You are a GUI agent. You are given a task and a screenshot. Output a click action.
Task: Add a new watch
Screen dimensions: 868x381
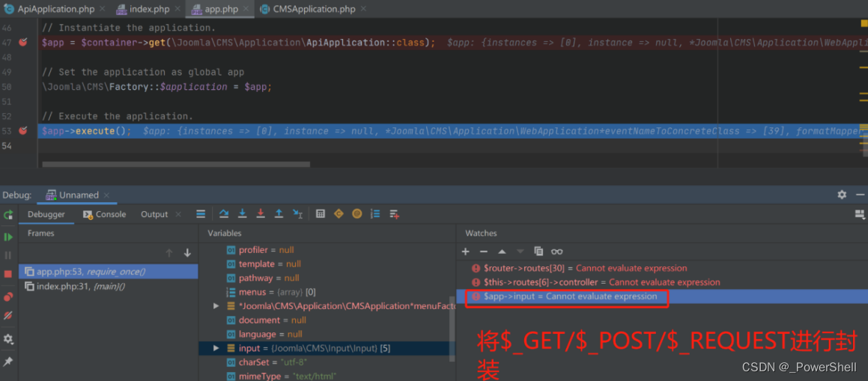466,252
